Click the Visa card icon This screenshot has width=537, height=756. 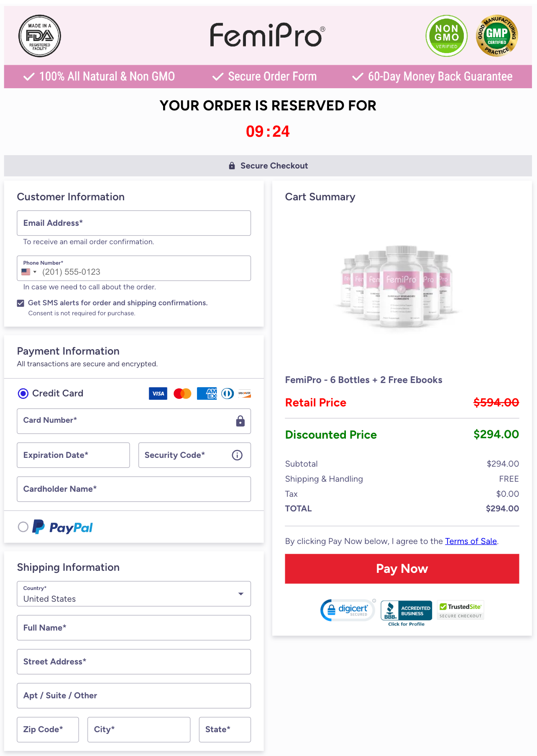tap(158, 393)
